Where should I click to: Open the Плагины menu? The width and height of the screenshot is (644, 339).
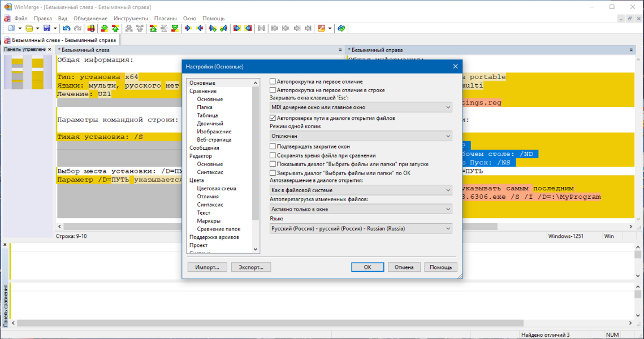click(166, 19)
